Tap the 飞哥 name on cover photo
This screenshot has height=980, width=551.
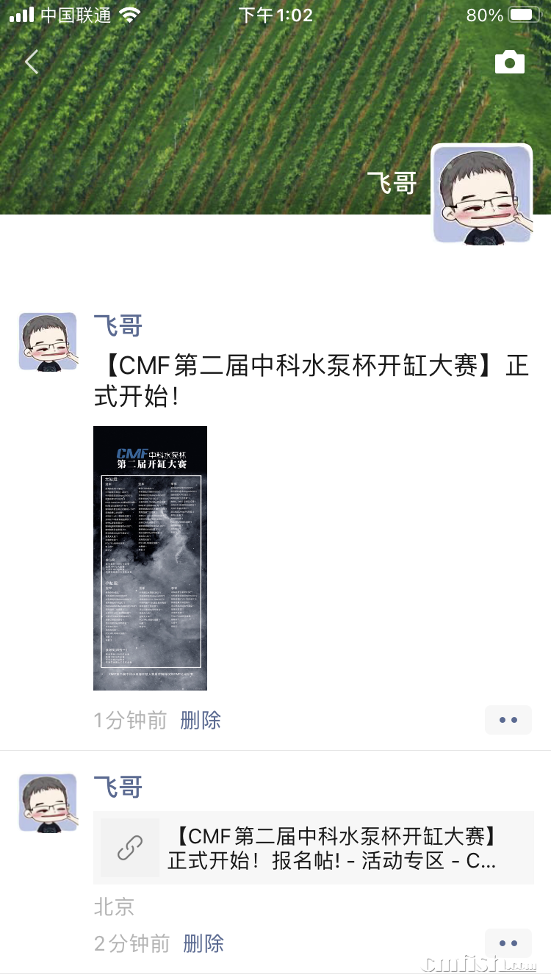(392, 183)
